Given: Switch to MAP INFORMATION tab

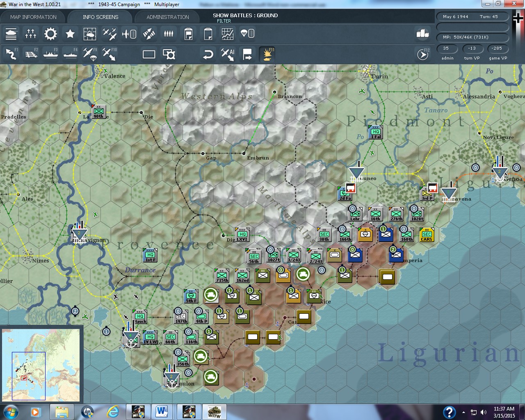Looking at the screenshot, I should point(33,17).
